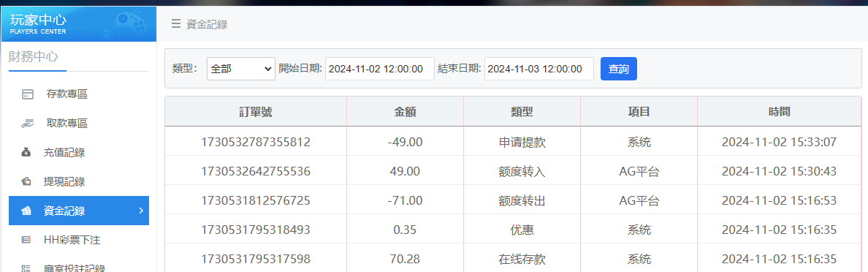Viewport: 868px width, 272px height.
Task: Click the 訂單號 column header
Action: 255,111
